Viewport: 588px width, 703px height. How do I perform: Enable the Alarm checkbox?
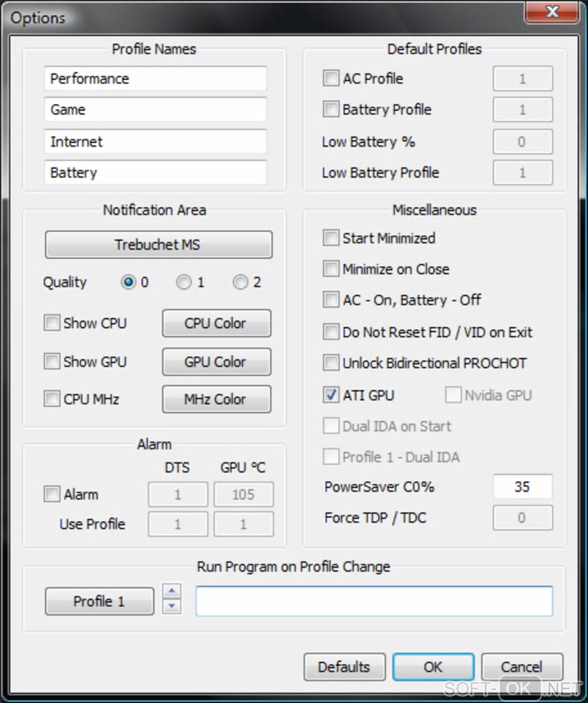tap(52, 494)
